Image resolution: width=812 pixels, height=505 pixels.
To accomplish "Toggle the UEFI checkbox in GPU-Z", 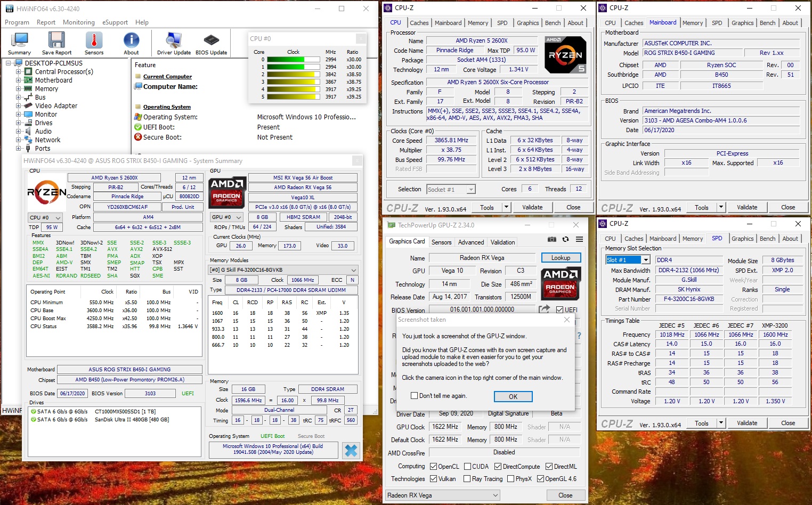I will (559, 309).
